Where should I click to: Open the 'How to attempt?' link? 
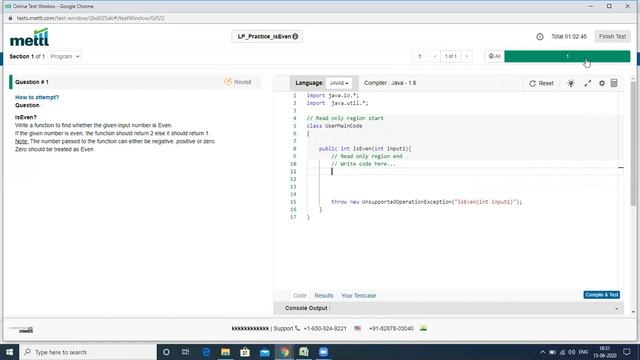pos(37,97)
